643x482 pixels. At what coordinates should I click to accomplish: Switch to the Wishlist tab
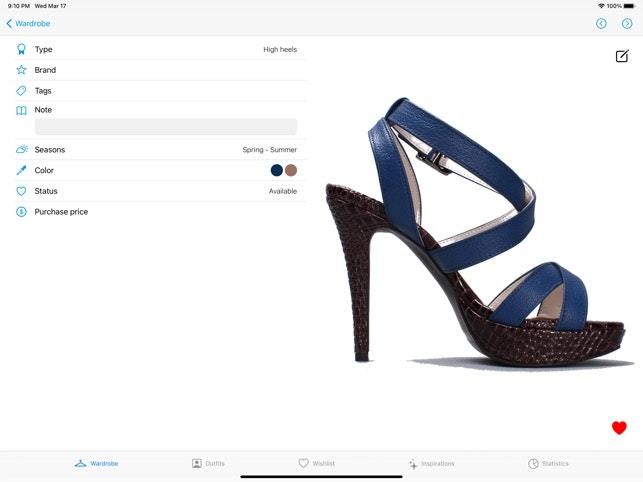point(317,464)
